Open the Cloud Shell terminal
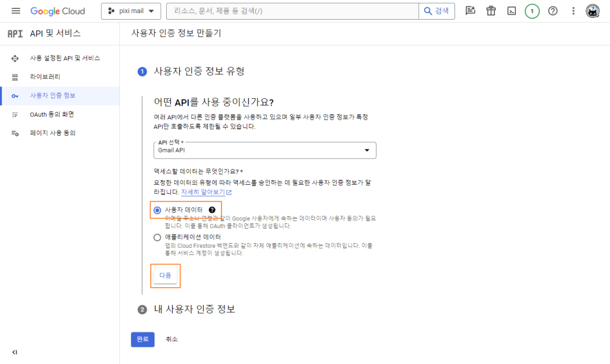Image resolution: width=610 pixels, height=364 pixels. (x=511, y=11)
